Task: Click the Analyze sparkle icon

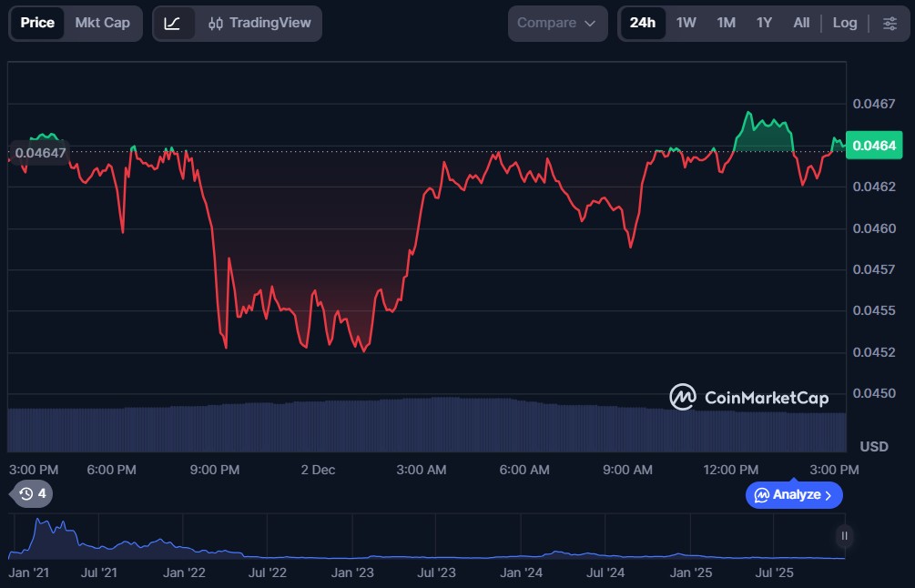Action: point(762,495)
